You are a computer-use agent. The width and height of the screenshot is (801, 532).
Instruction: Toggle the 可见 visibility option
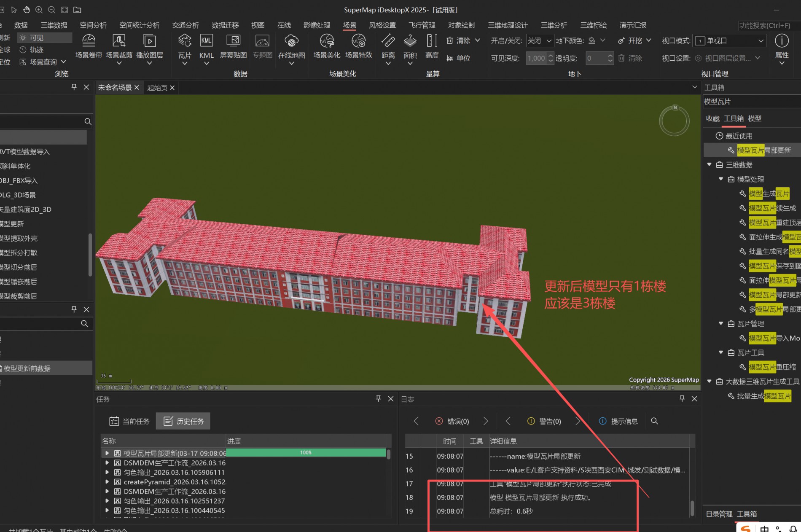click(36, 38)
